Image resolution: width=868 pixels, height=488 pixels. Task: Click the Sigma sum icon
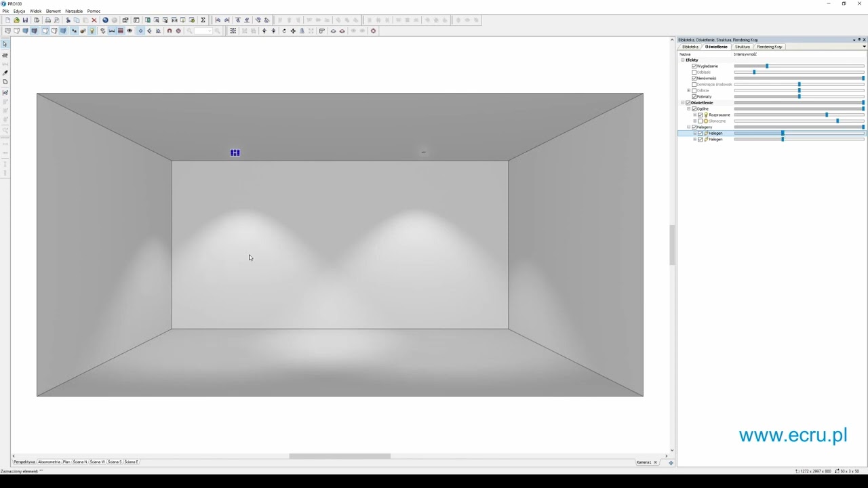[203, 20]
